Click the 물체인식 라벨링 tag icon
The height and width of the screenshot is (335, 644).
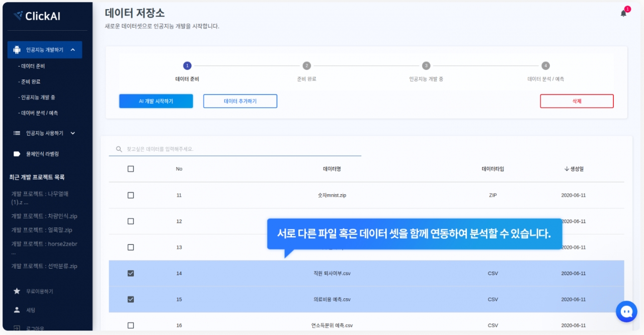pos(17,154)
